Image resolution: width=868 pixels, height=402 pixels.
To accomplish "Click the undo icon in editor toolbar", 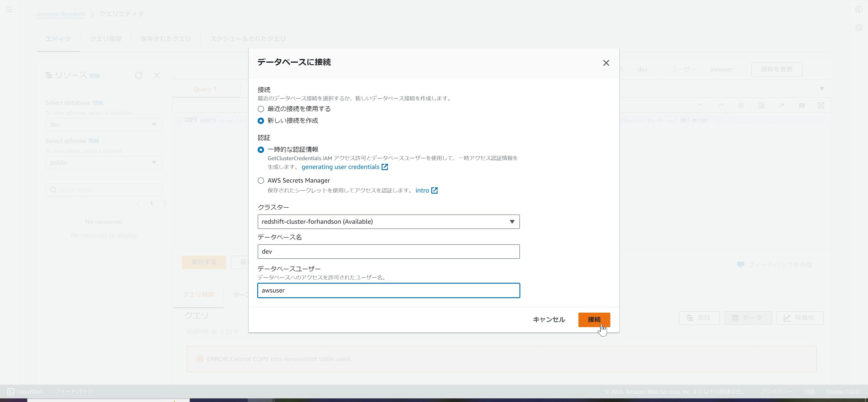I will 700,106.
